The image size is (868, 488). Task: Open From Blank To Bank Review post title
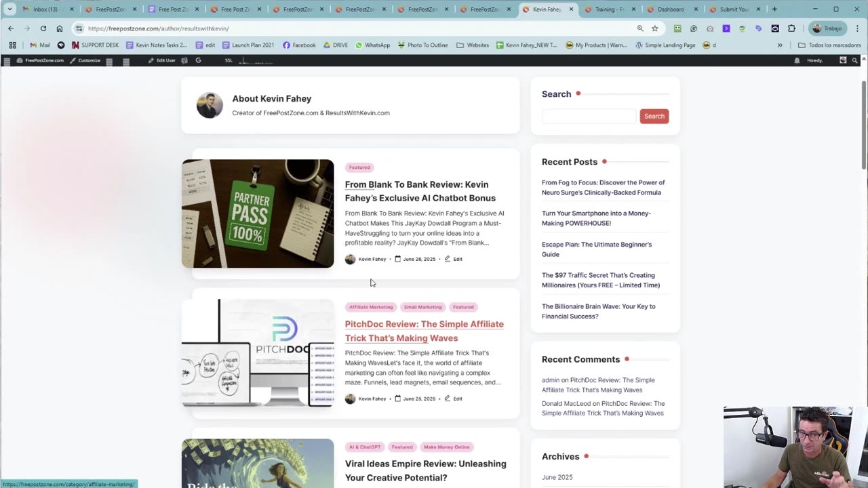click(420, 191)
